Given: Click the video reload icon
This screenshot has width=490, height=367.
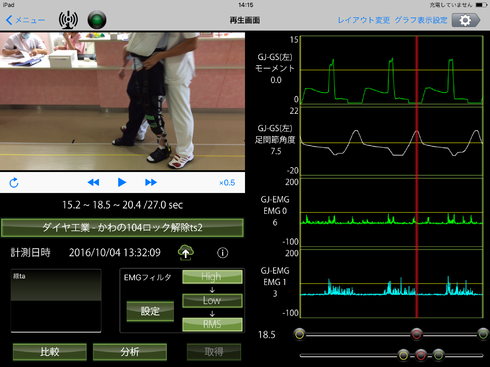Looking at the screenshot, I should pyautogui.click(x=14, y=183).
